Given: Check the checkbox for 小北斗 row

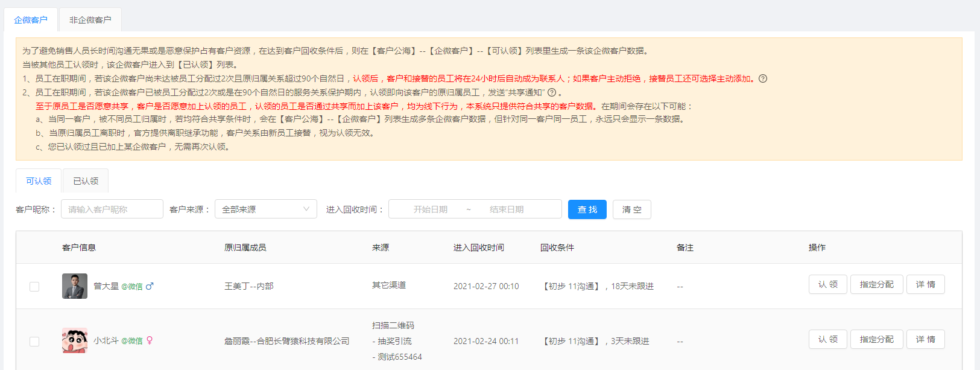Looking at the screenshot, I should point(34,342).
